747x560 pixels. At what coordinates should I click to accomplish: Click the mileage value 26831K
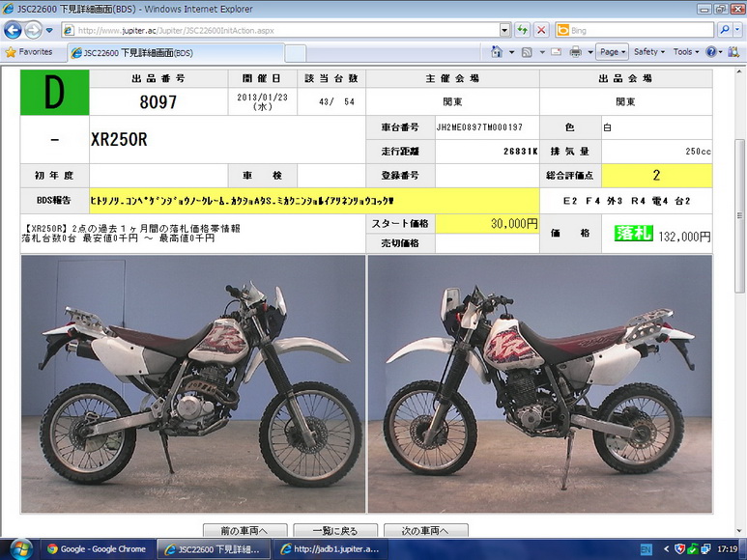520,152
